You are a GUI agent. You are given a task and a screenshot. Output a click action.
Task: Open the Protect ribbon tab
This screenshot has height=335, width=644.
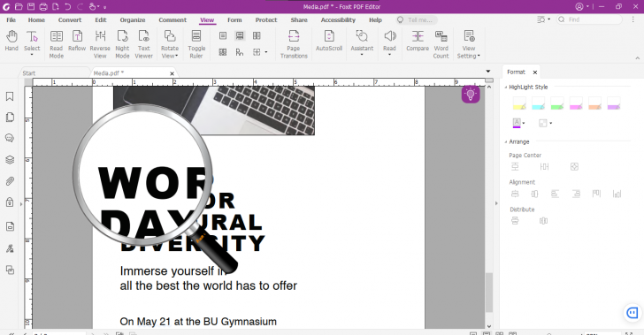pos(266,19)
